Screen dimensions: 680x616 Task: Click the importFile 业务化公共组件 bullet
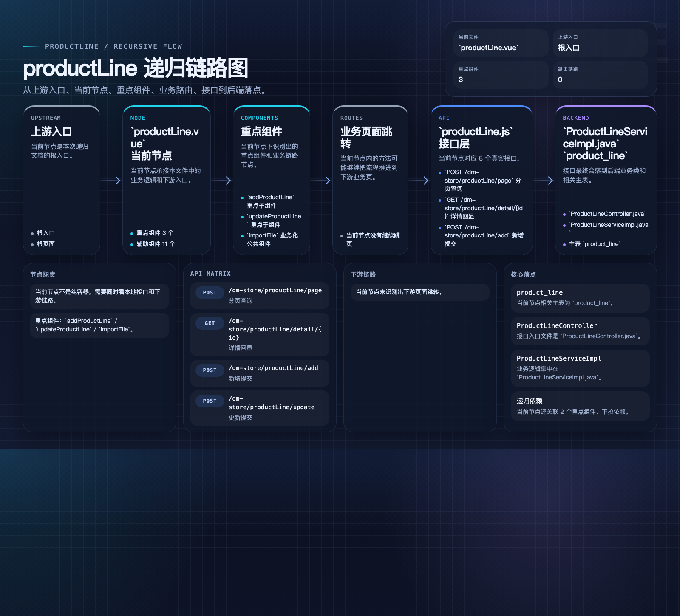pos(269,240)
